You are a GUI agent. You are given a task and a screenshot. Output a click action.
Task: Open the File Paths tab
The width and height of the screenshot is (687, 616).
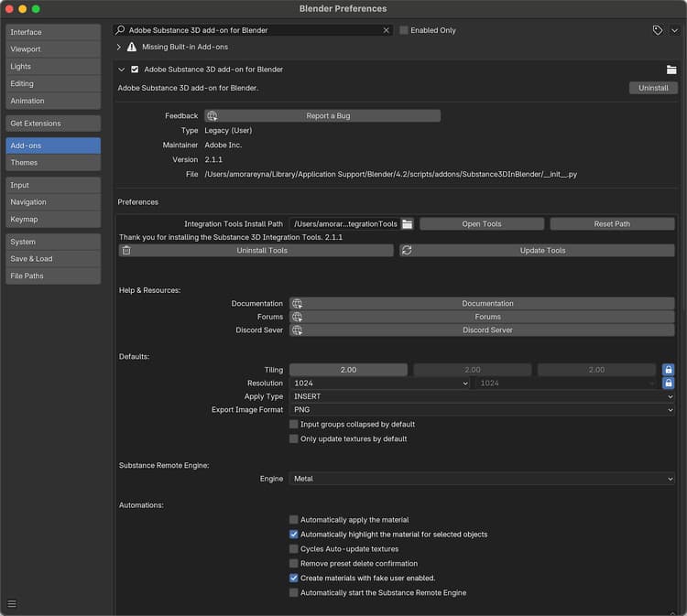53,276
